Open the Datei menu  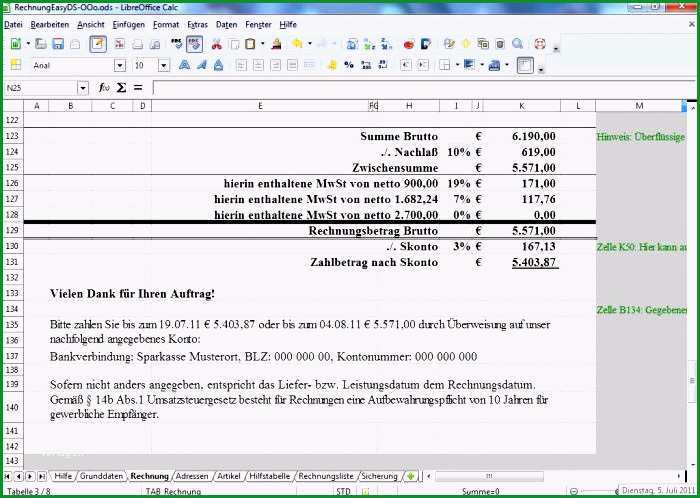tap(13, 25)
